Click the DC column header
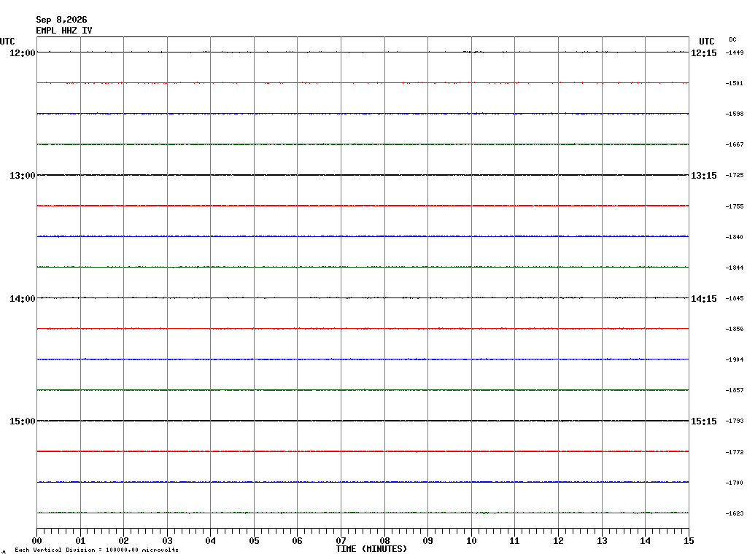 coord(732,39)
